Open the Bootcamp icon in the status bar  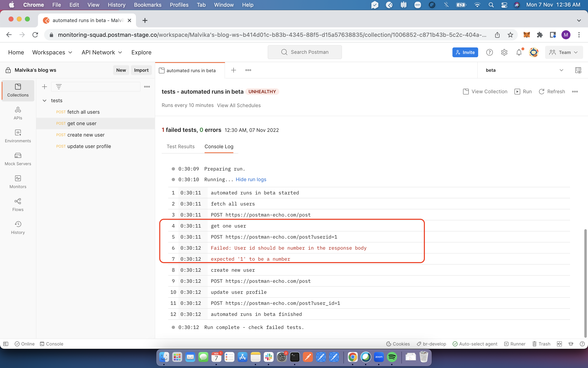point(571,344)
